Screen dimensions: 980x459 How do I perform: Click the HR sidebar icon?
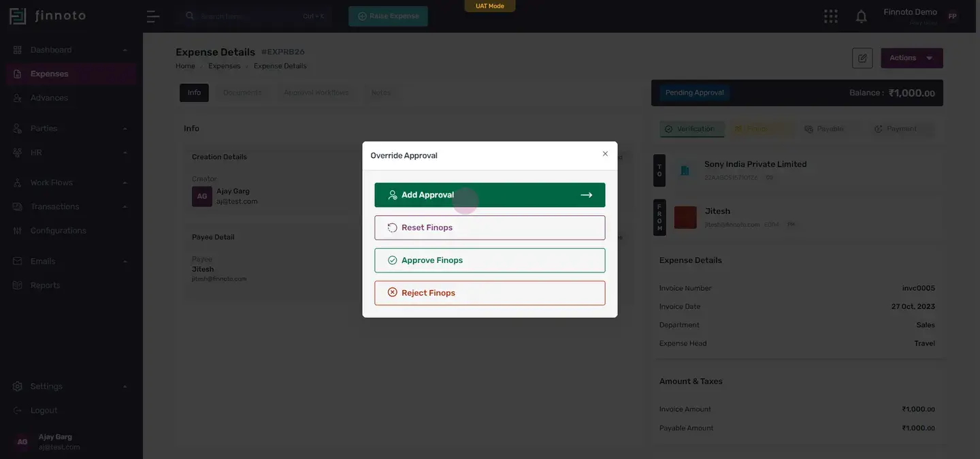coord(18,153)
